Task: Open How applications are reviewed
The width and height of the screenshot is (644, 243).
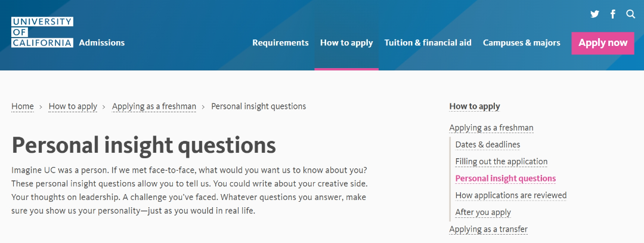Action: pos(510,195)
